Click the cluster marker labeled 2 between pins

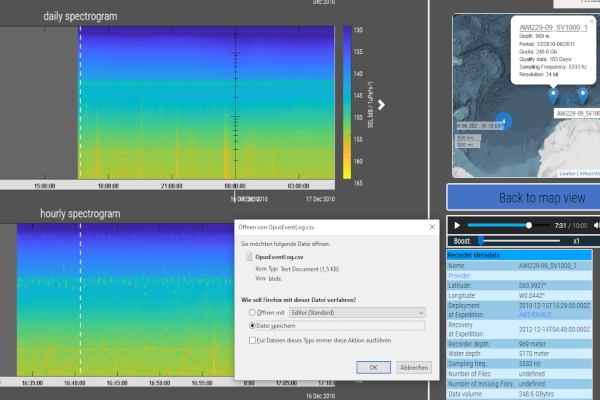568,100
